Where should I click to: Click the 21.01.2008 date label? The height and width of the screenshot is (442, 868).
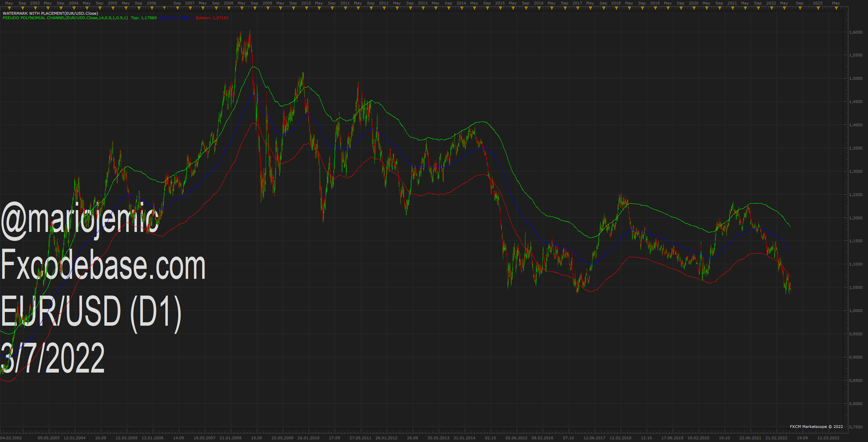[231, 438]
